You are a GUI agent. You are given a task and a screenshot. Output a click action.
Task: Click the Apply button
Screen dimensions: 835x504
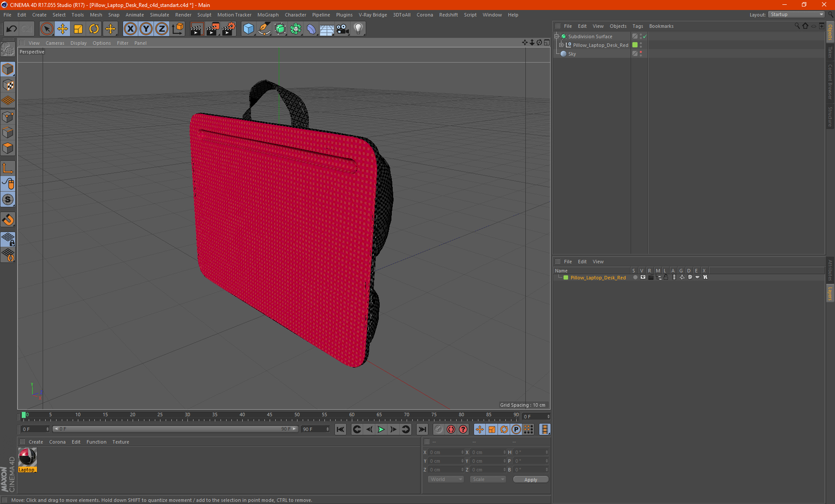pyautogui.click(x=530, y=479)
